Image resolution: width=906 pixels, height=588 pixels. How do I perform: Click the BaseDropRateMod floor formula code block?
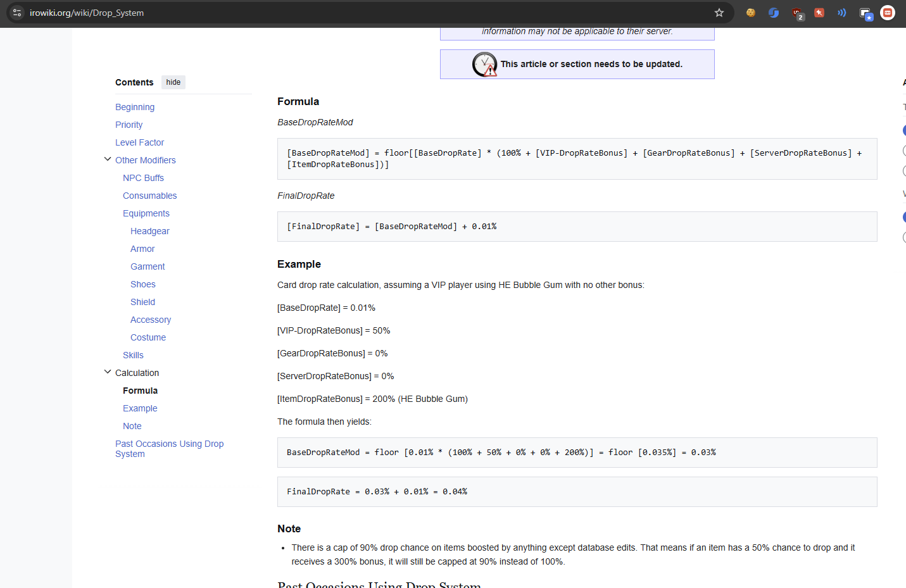click(x=577, y=159)
